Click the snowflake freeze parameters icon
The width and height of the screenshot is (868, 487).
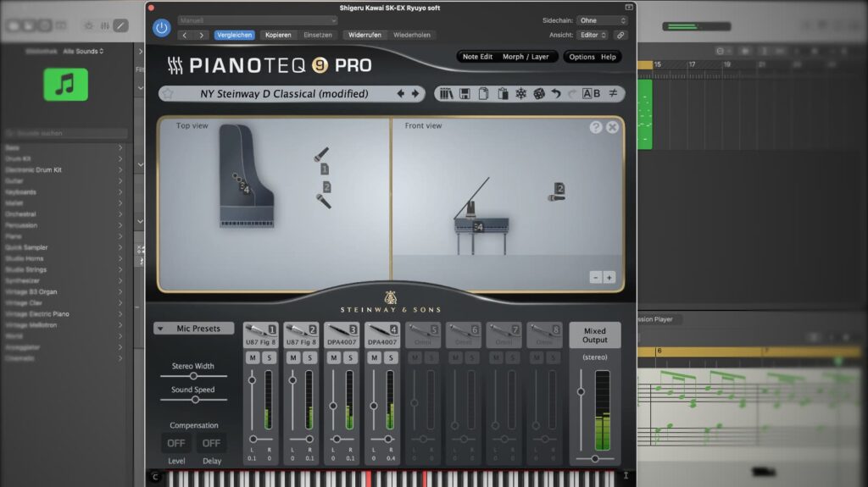point(520,94)
